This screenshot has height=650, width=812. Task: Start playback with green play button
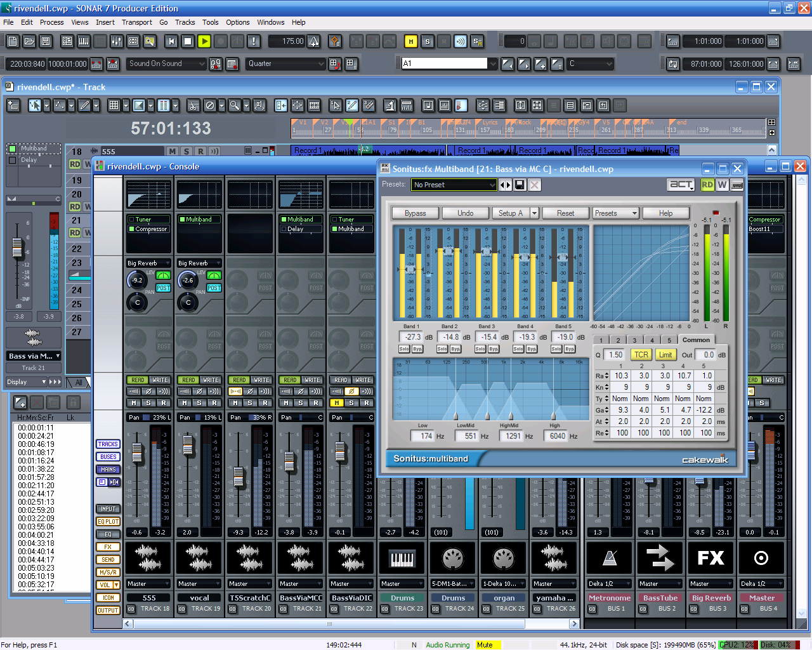(x=204, y=41)
